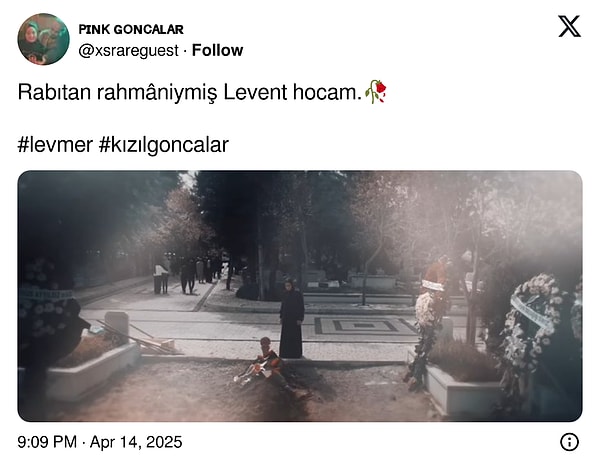Open the #levmer hashtag
Viewport: 600px width, 472px height.
[x=55, y=145]
